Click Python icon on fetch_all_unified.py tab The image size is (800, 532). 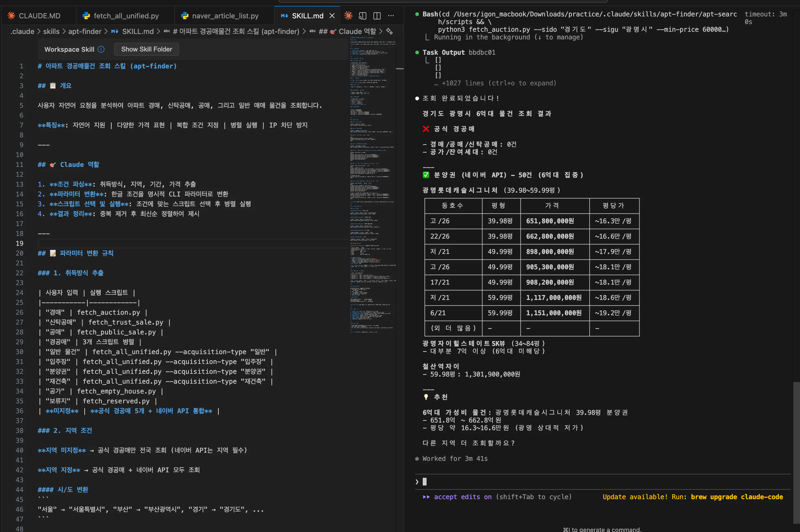click(x=87, y=16)
